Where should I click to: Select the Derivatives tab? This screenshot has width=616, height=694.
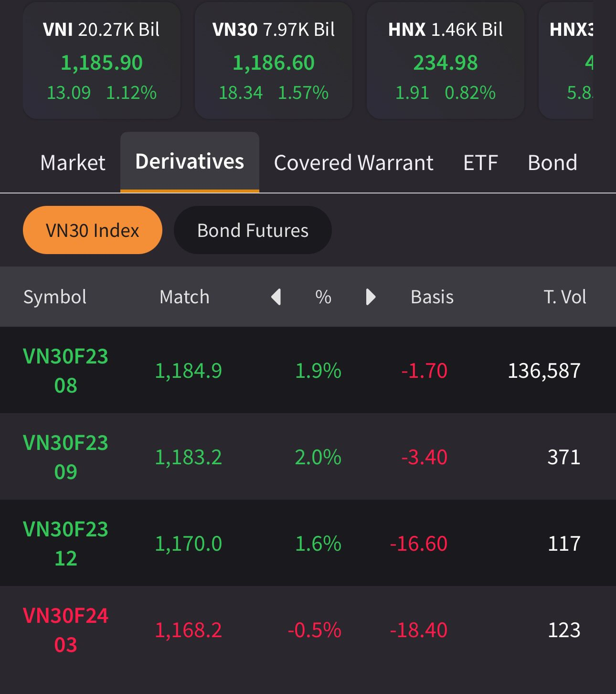pos(190,162)
